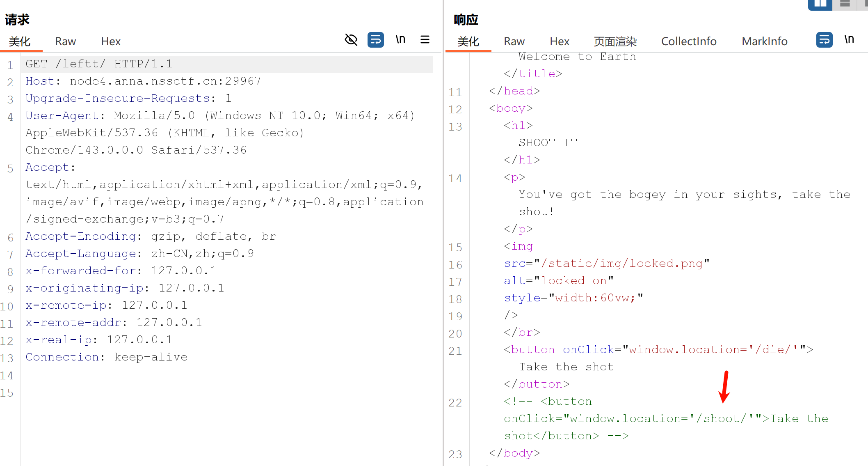The height and width of the screenshot is (466, 868).
Task: Toggle hidden characters eye icon in request
Action: pos(351,40)
